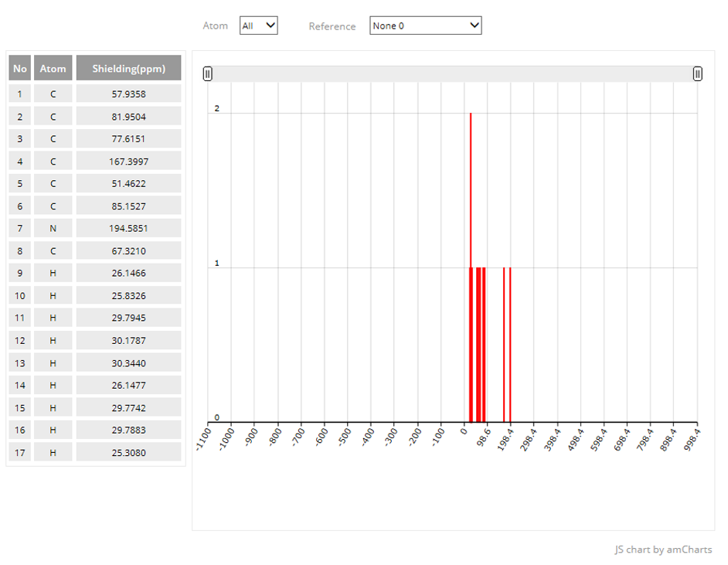
Task: Click the middle of the chart scrollbar track
Action: pos(452,73)
